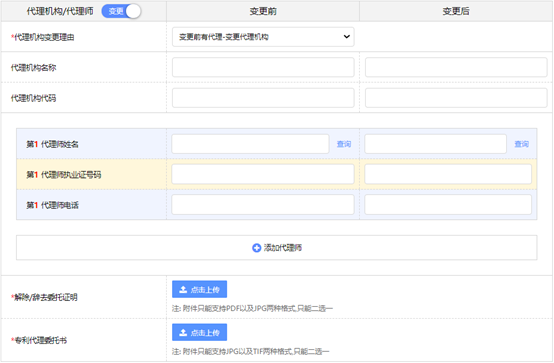This screenshot has width=554, height=363.
Task: Click 查询 link in the 变更前 column
Action: coord(344,144)
